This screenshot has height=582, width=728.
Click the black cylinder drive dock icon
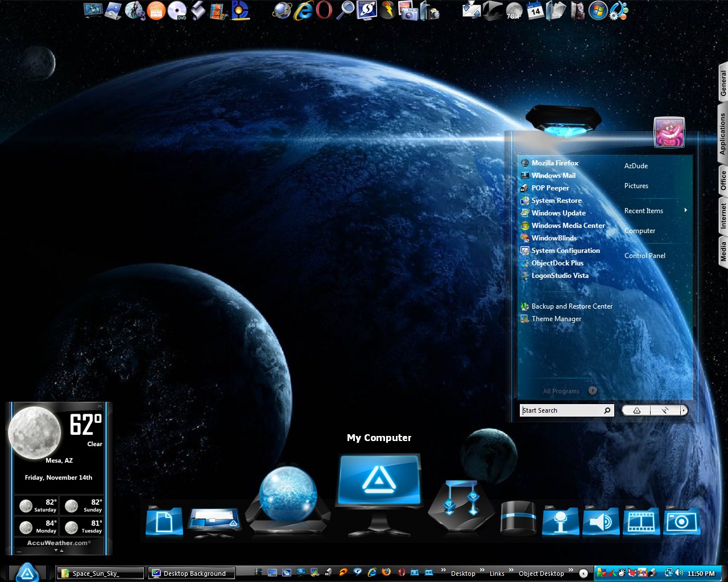518,518
